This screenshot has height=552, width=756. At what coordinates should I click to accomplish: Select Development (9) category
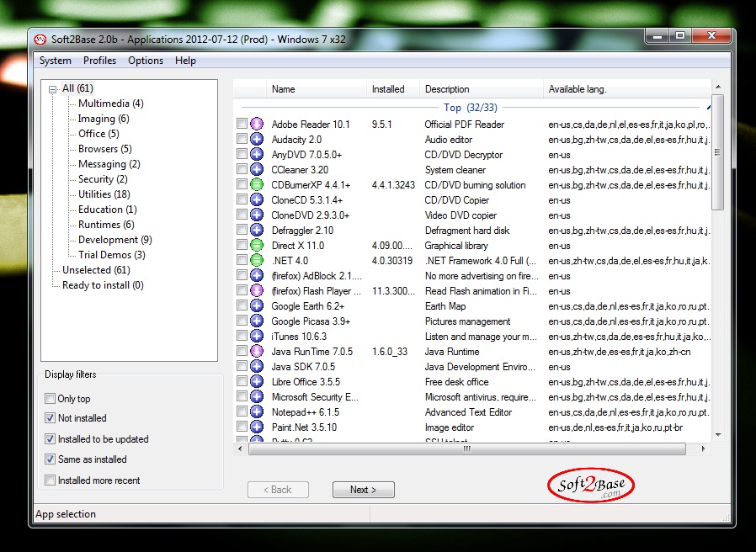point(115,240)
